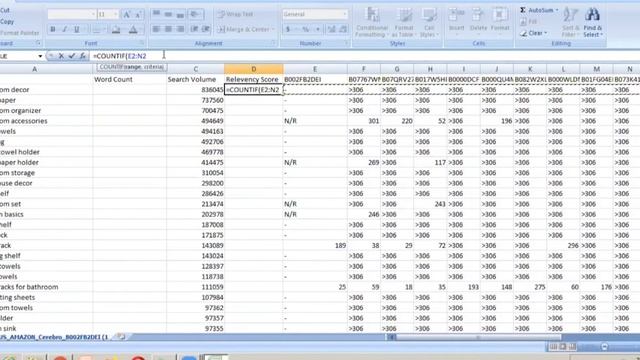Toggle Wrap Text
The height and width of the screenshot is (360, 640).
tap(236, 14)
